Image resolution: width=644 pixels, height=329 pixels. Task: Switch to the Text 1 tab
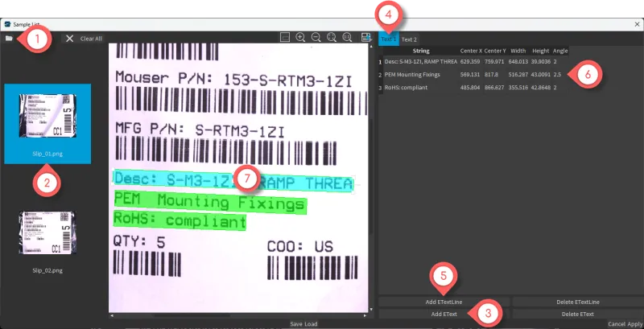[x=389, y=39]
